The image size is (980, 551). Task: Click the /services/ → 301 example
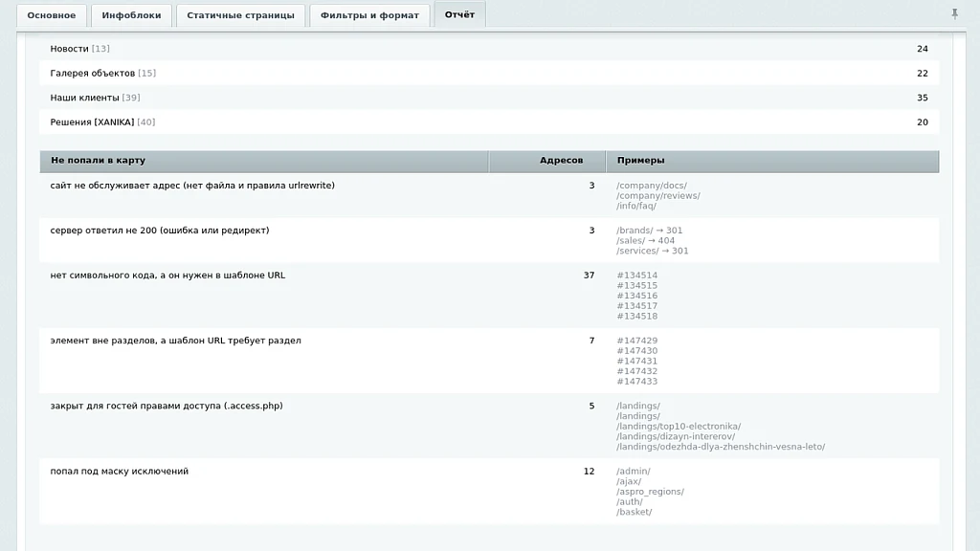[x=653, y=251]
